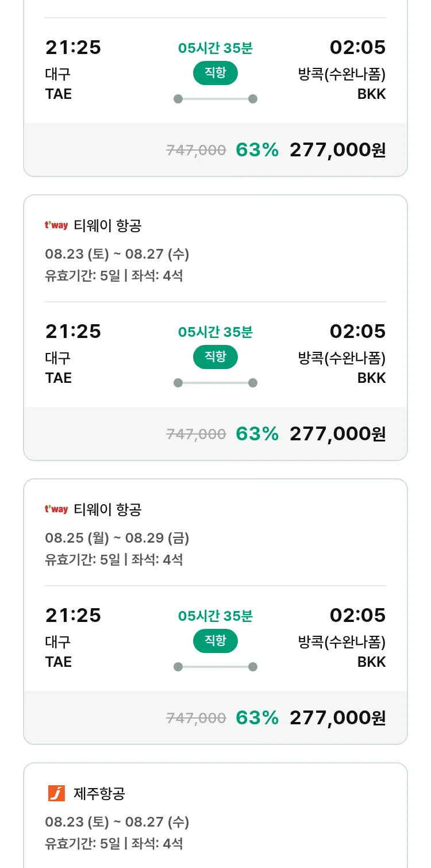431x868 pixels.
Task: Tap the 63% discount on the 08.25 t'way flight
Action: coord(257,718)
